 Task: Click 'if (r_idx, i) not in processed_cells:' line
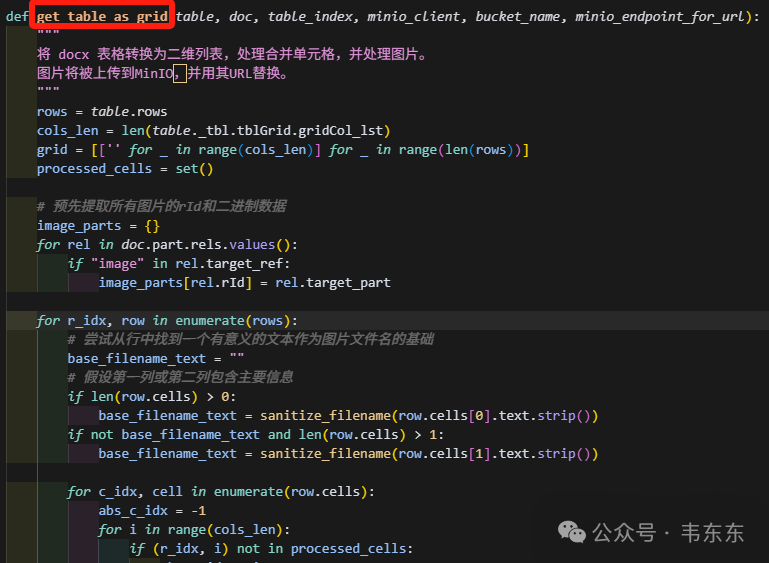coord(271,549)
